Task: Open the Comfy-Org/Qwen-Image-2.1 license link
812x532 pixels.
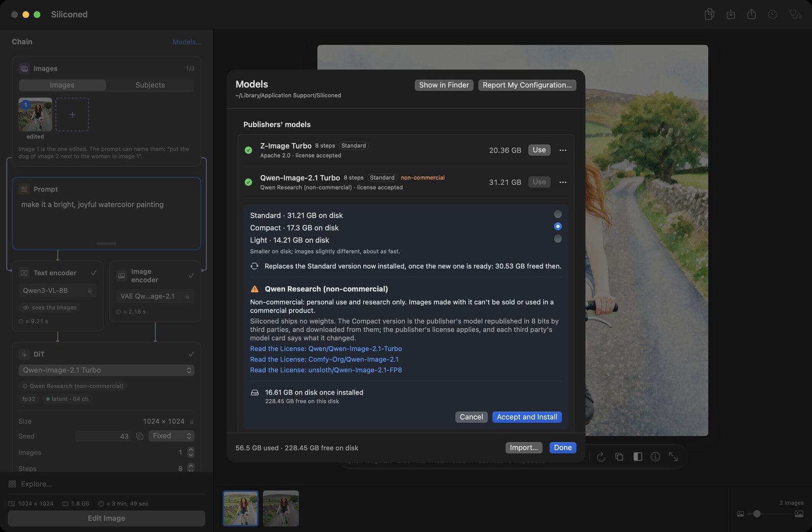Action: click(x=324, y=359)
